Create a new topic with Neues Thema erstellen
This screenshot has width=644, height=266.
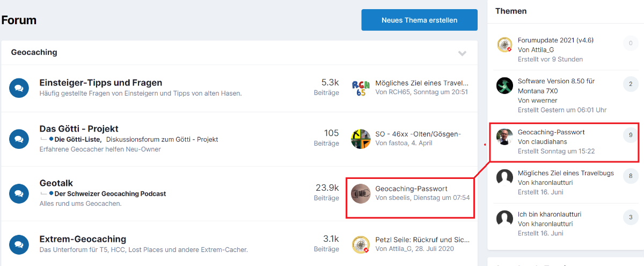[419, 20]
